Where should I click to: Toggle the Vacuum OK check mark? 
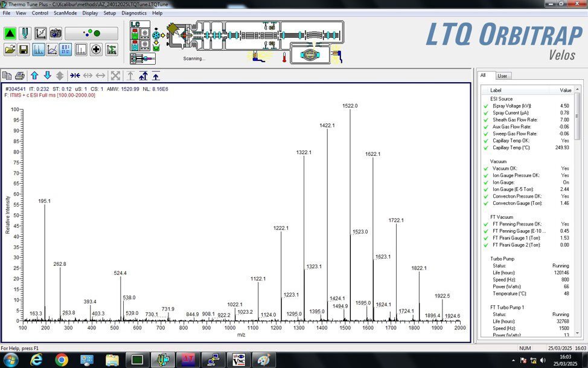(486, 169)
